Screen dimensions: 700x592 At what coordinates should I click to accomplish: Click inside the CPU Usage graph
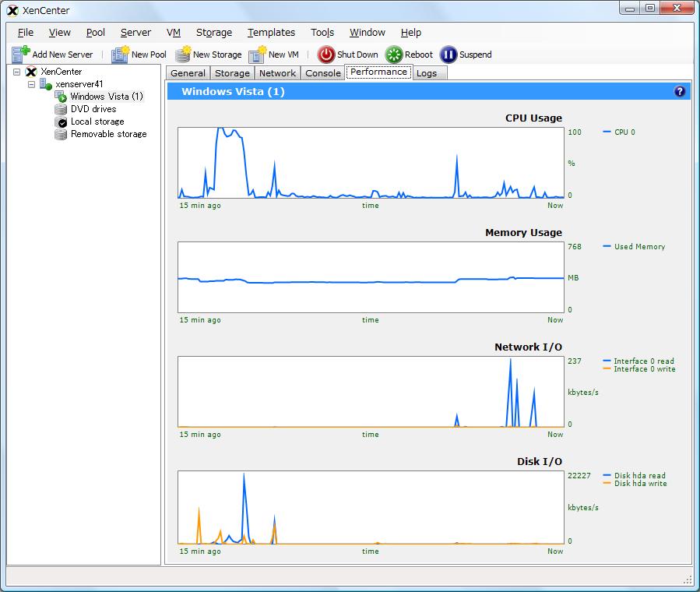click(371, 163)
